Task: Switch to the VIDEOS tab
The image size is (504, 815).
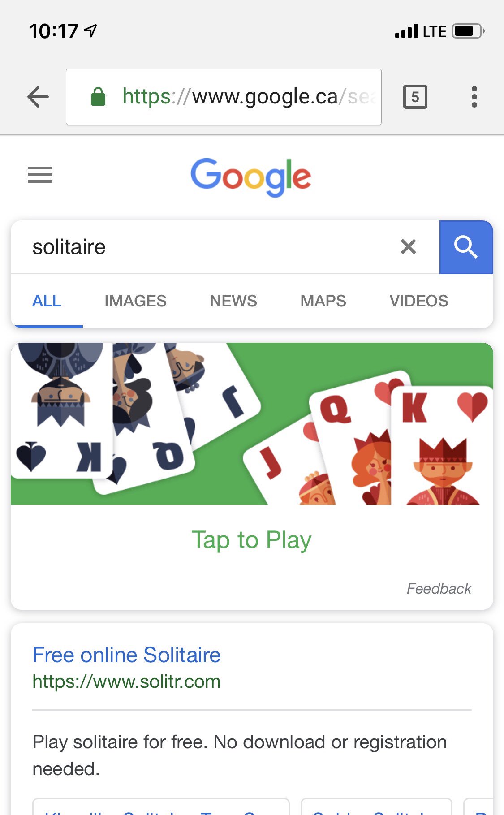Action: click(x=419, y=301)
